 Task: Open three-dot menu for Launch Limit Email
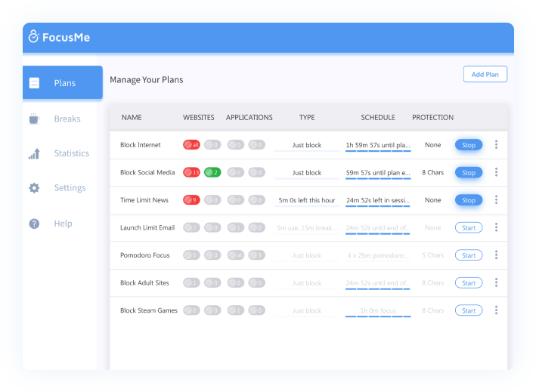point(496,227)
